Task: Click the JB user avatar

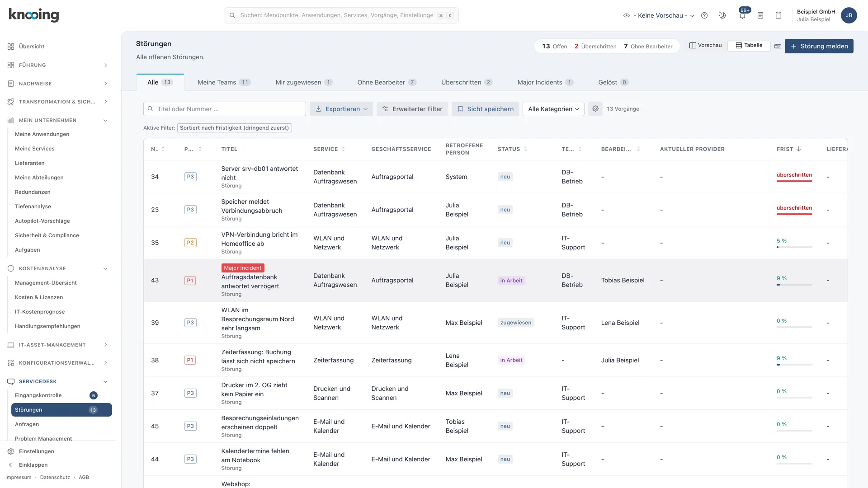Action: [849, 15]
